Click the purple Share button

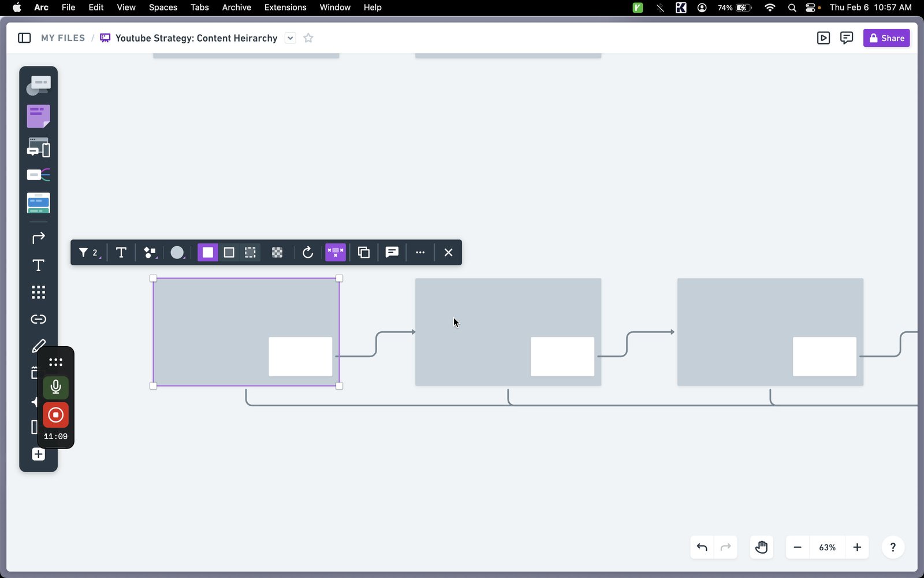pyautogui.click(x=886, y=38)
